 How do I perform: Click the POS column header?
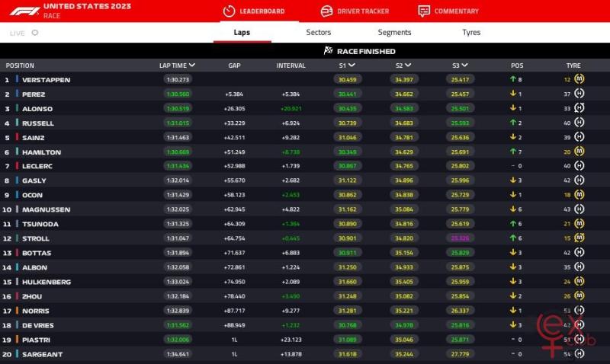(x=517, y=65)
